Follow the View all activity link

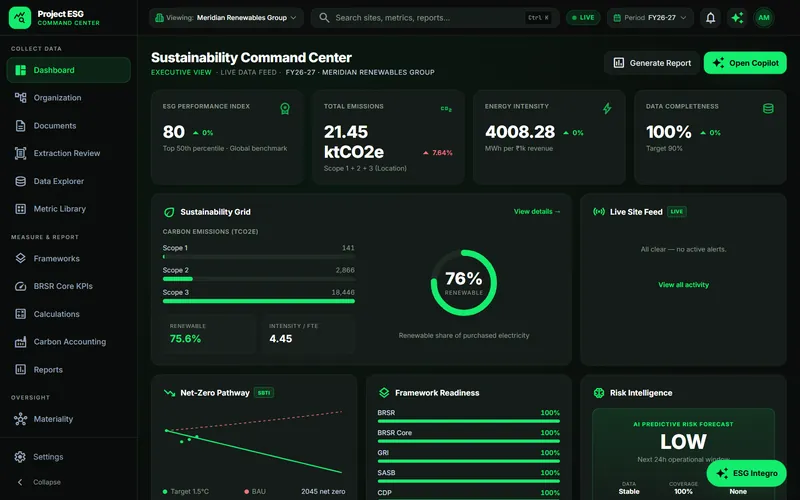(x=683, y=285)
